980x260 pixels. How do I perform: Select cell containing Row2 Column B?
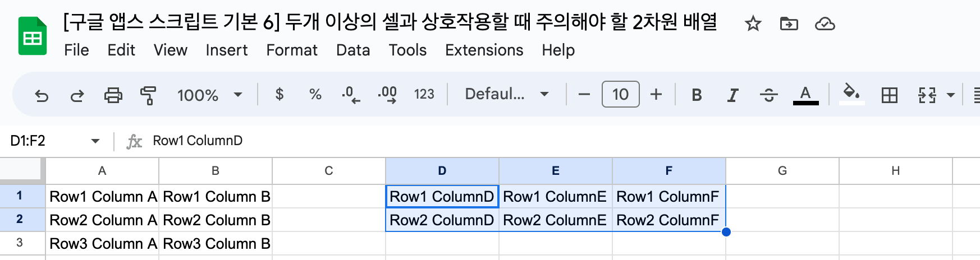216,220
